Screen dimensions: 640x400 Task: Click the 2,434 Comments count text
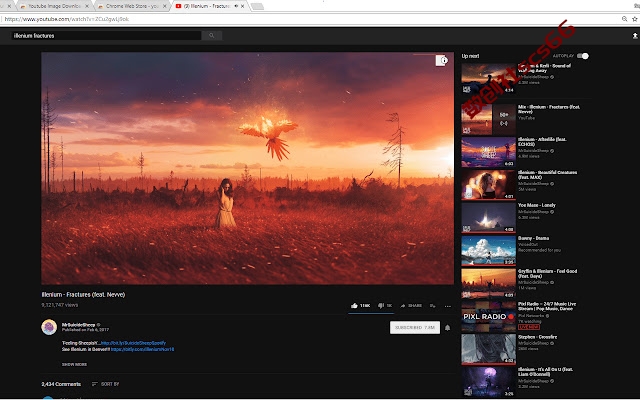tap(61, 384)
